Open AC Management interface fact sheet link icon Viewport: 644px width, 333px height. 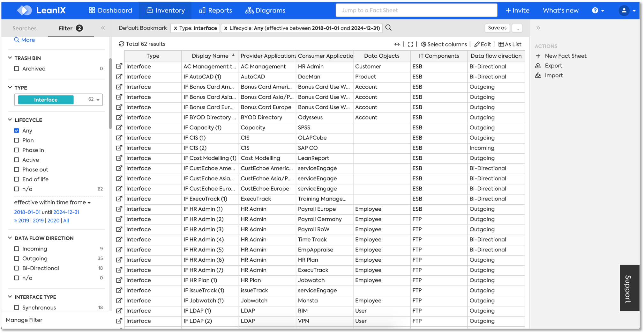119,66
